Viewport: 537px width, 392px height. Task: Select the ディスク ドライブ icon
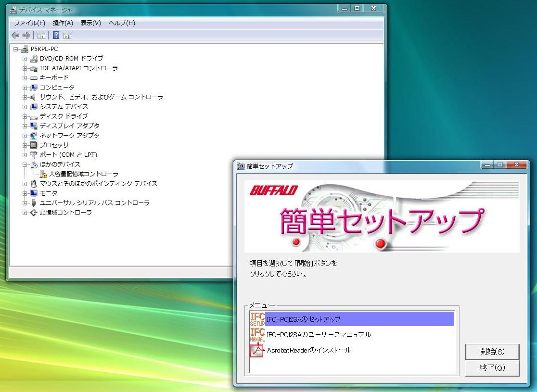(x=34, y=117)
